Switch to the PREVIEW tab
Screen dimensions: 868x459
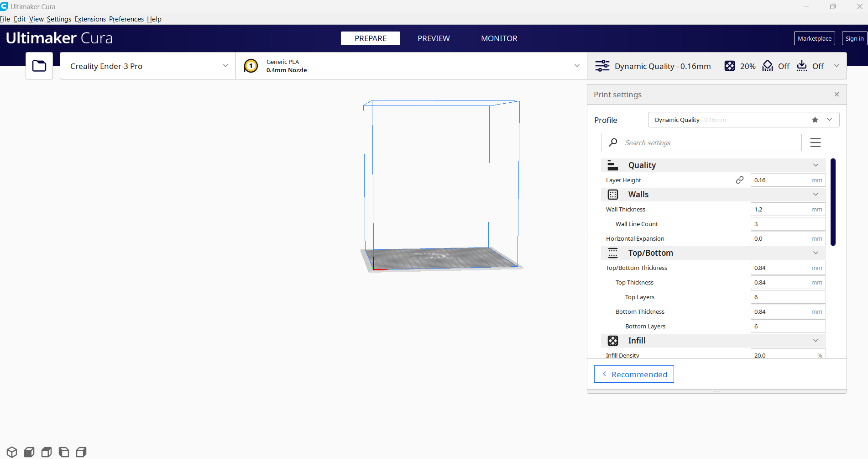point(433,38)
